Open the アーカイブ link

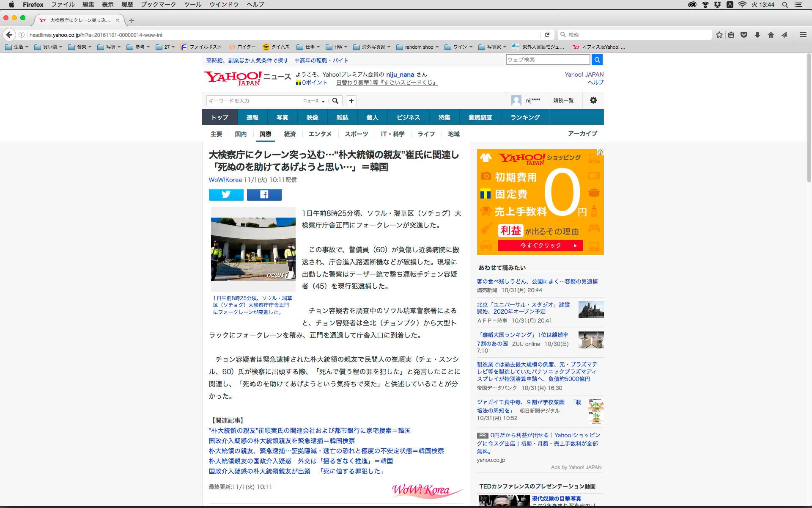[x=582, y=133]
